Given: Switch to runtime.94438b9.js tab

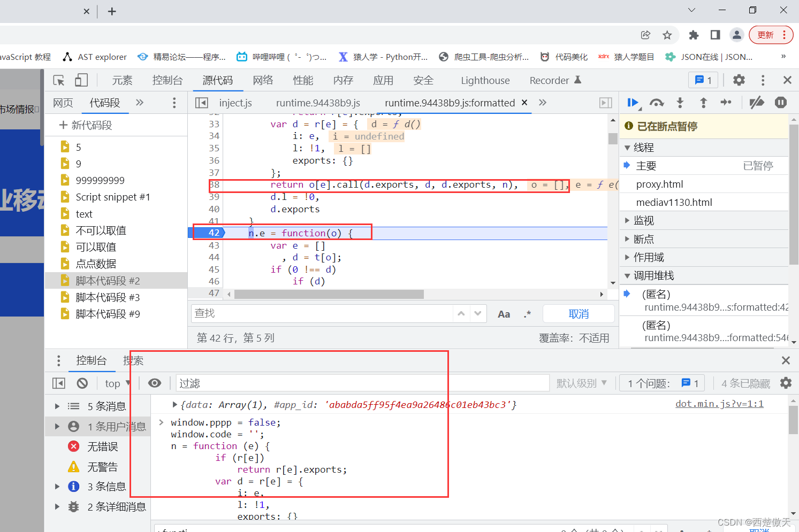Looking at the screenshot, I should 318,103.
